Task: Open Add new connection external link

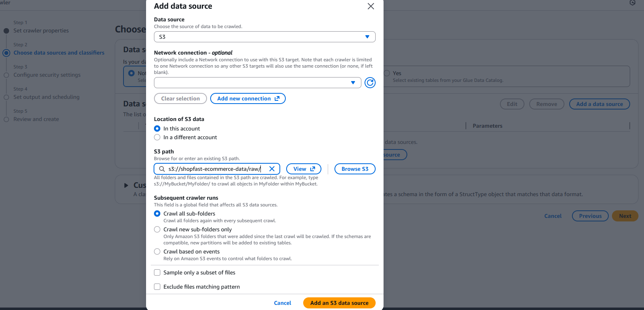Action: pyautogui.click(x=248, y=98)
